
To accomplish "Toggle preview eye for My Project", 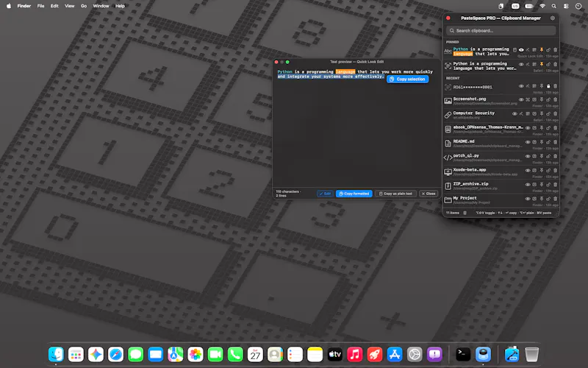I will pyautogui.click(x=528, y=199).
